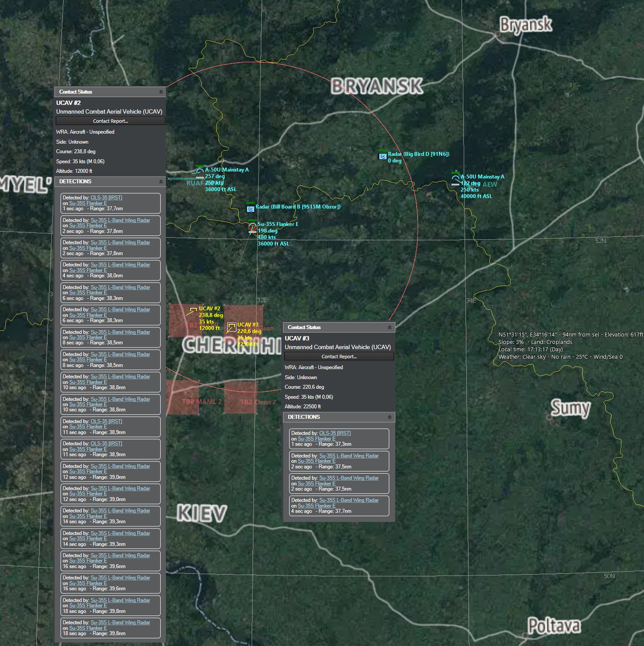Image resolution: width=644 pixels, height=646 pixels.
Task: Collapse the DETECTIONS section under UCAV #2
Action: pyautogui.click(x=161, y=182)
